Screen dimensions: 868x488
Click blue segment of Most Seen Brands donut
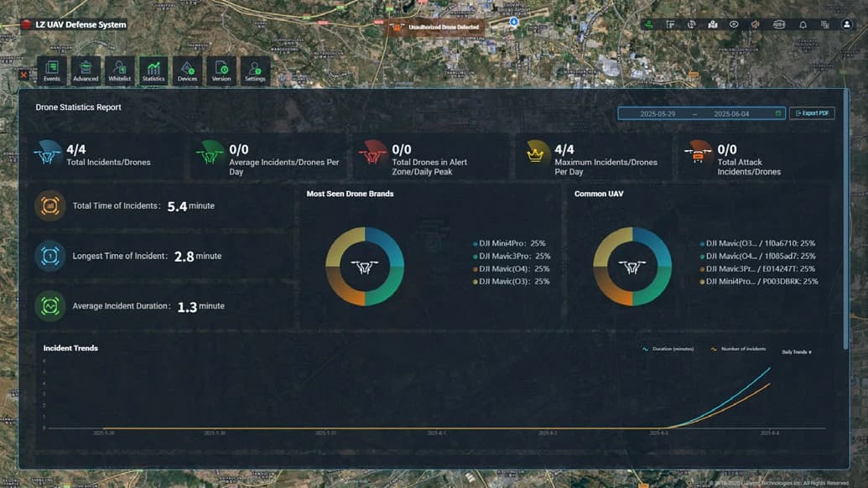pos(390,242)
